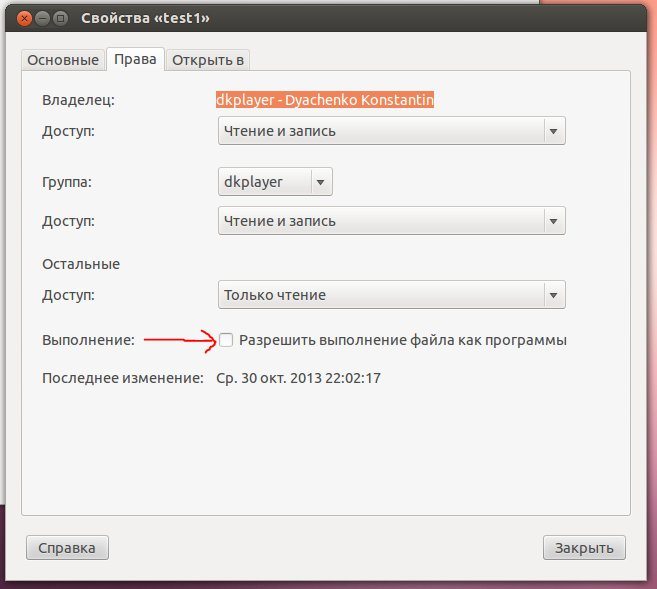Open the Группа dkplayer dropdown
This screenshot has width=657, height=589.
tap(275, 182)
